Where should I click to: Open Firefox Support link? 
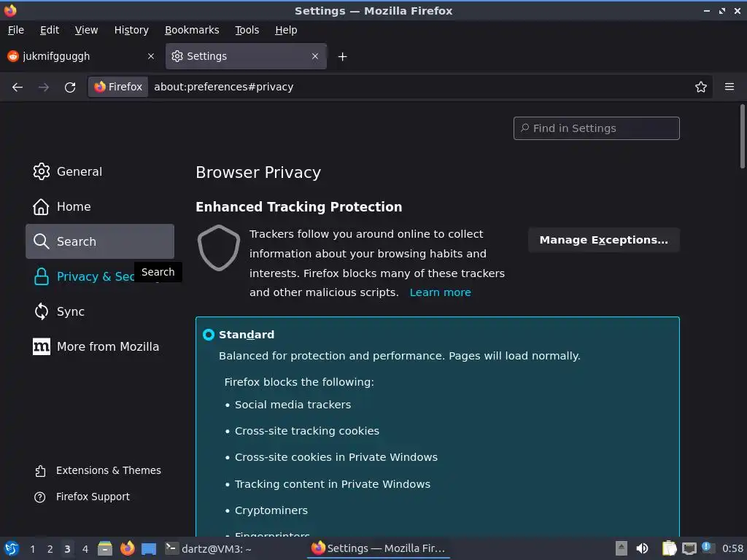(82, 497)
